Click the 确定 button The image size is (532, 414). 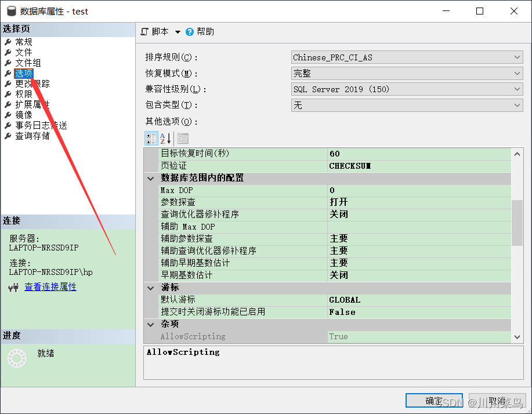tap(434, 401)
